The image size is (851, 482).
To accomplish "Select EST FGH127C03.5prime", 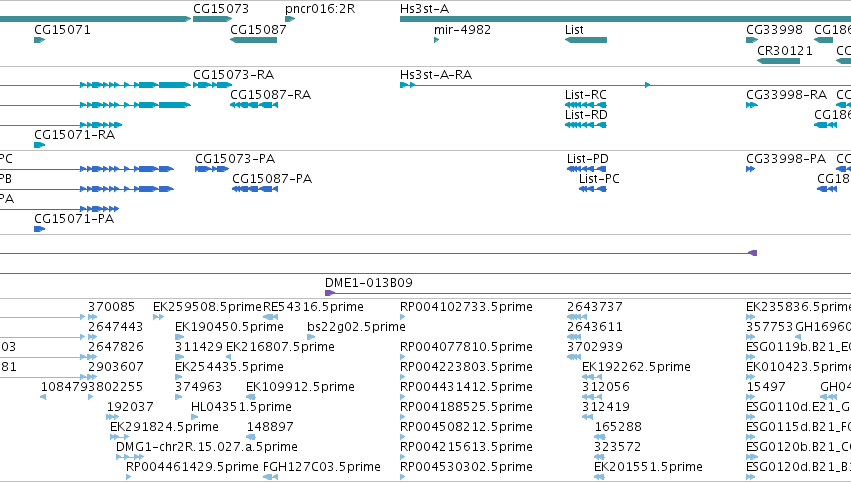I will 322,467.
